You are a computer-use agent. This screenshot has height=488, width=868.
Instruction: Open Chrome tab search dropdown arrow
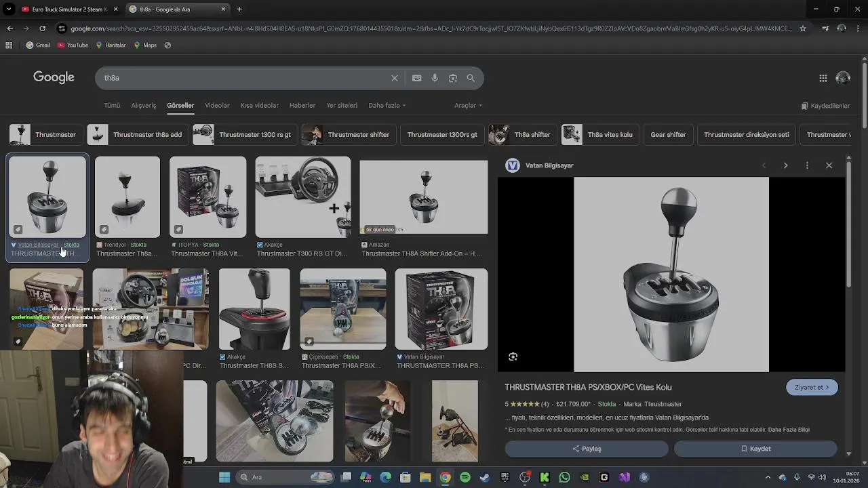pos(9,9)
